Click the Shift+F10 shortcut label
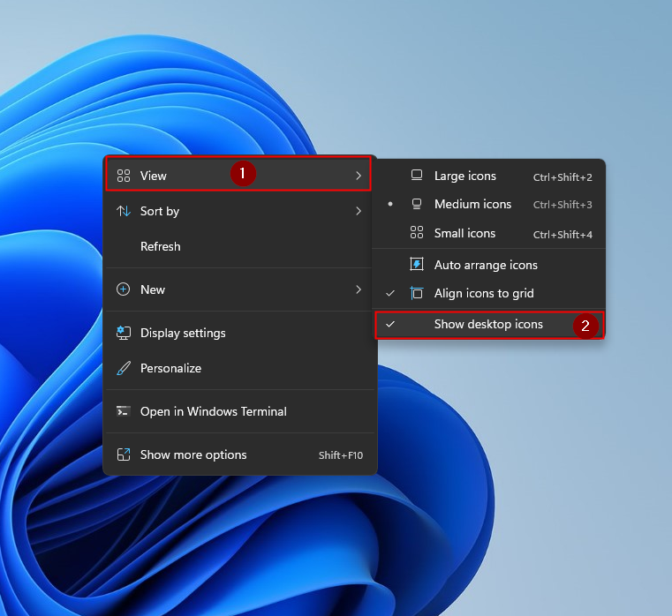Image resolution: width=672 pixels, height=616 pixels. (x=340, y=455)
